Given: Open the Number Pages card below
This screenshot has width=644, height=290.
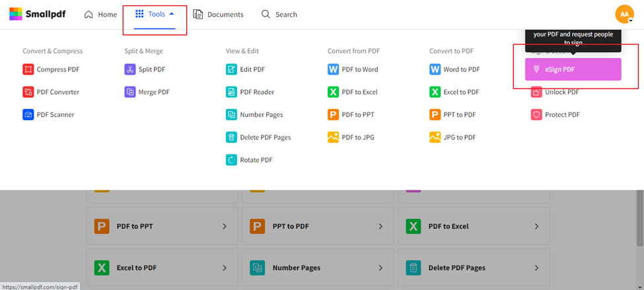Looking at the screenshot, I should pos(318,268).
